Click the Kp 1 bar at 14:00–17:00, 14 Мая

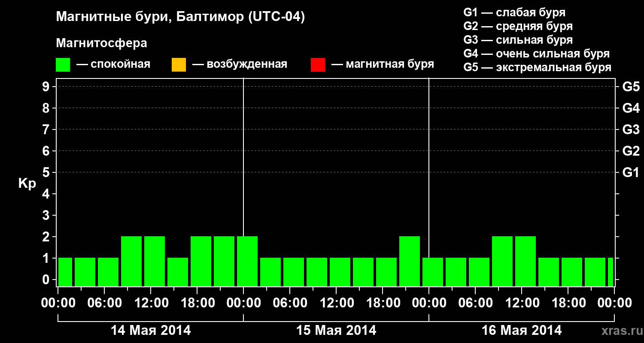click(x=178, y=272)
